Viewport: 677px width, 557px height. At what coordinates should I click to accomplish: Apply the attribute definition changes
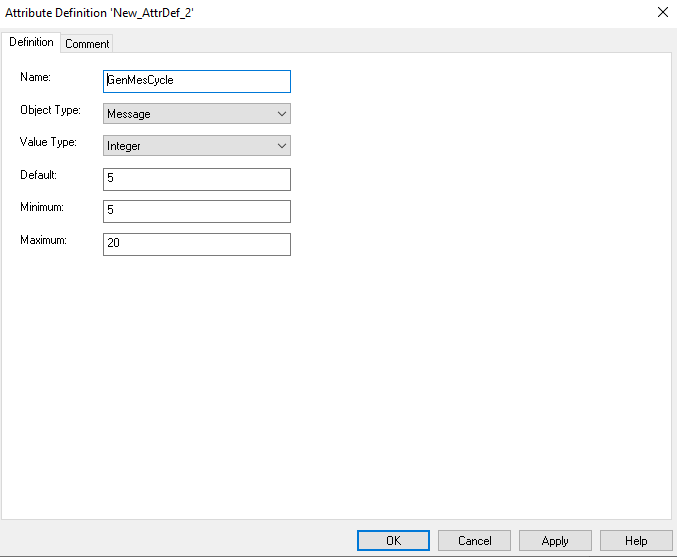555,541
